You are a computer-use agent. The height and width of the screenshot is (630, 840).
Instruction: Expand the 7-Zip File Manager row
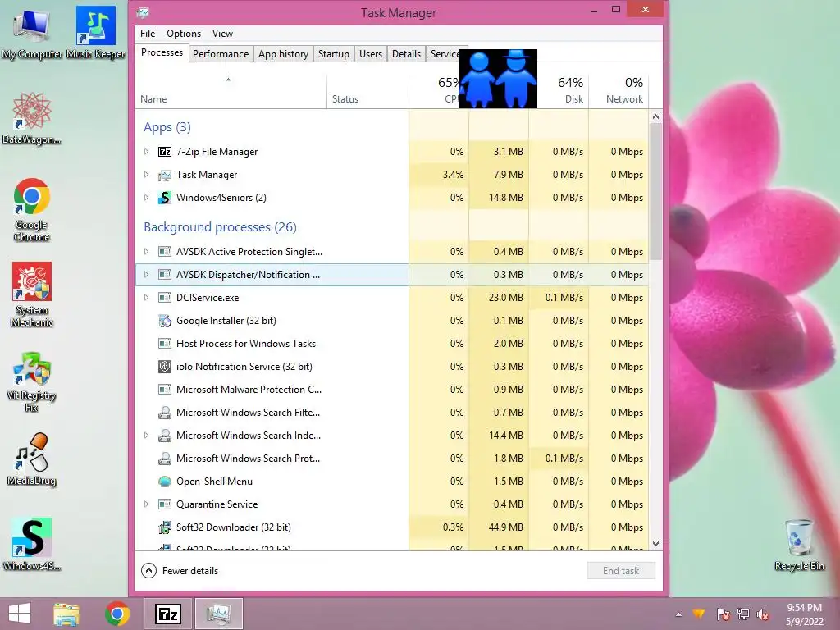coord(146,152)
